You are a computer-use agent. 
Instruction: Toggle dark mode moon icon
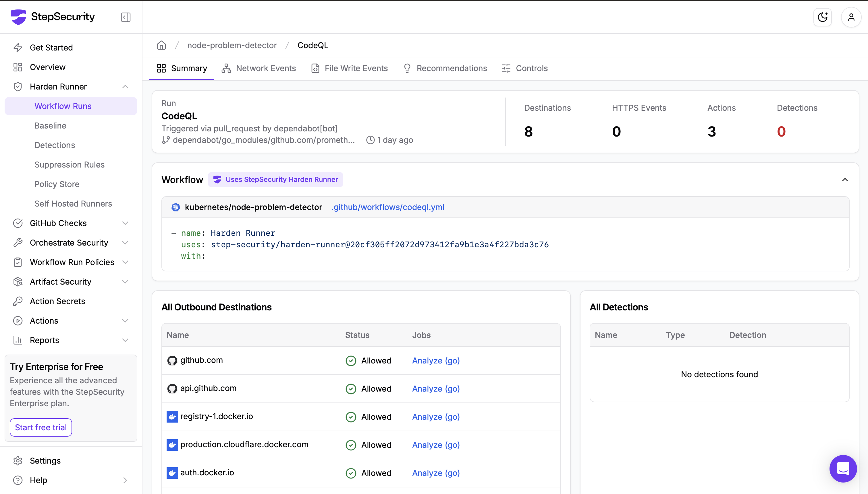[822, 17]
